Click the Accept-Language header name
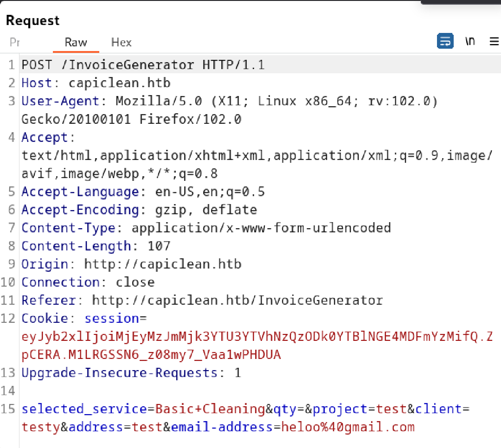 tap(80, 192)
